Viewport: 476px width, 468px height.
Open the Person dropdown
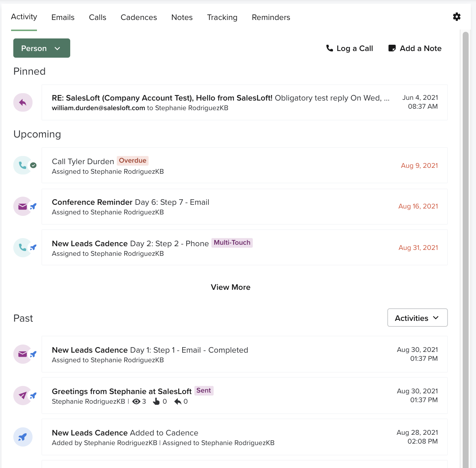click(x=41, y=48)
